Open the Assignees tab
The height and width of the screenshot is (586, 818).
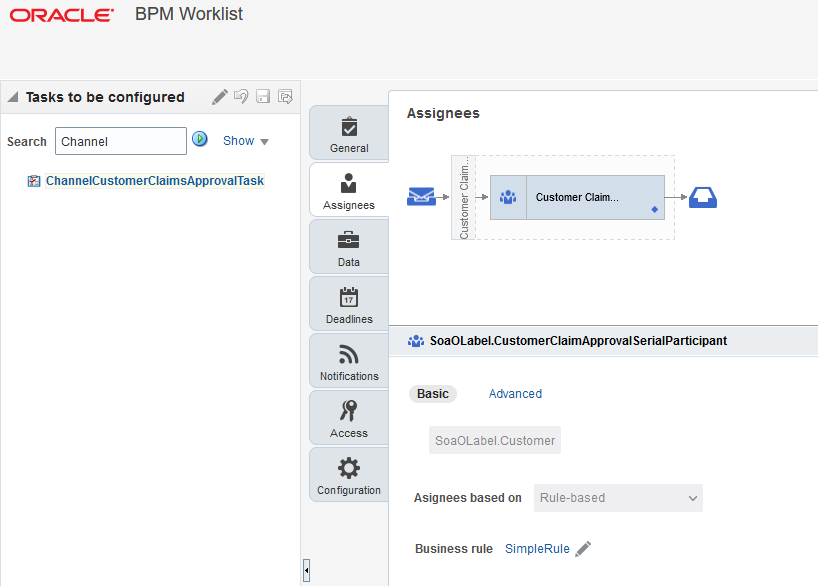[x=349, y=190]
